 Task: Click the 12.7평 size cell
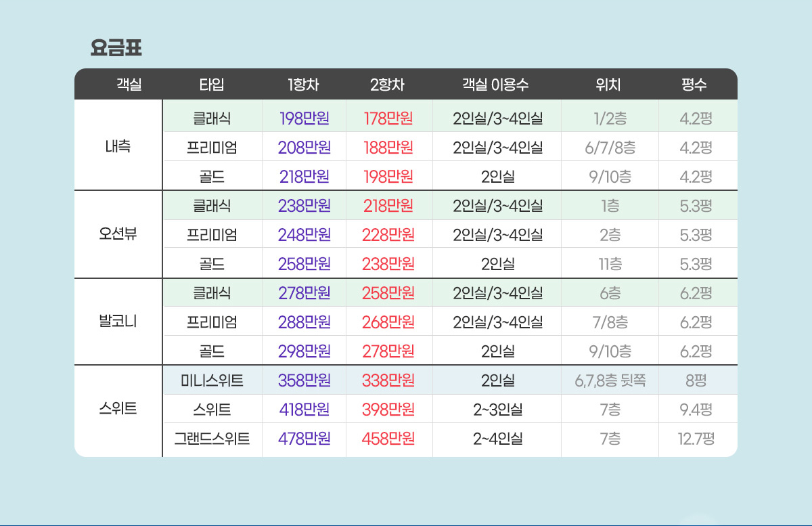(696, 439)
